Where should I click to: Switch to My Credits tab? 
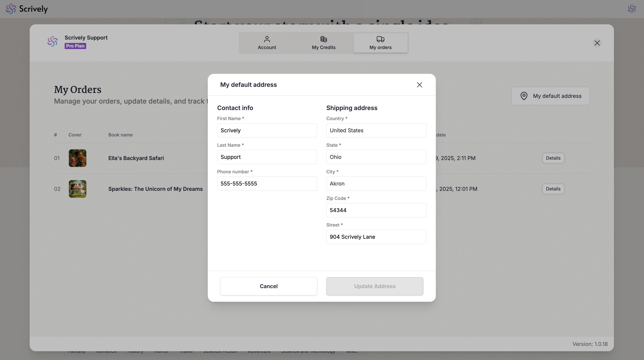click(324, 43)
